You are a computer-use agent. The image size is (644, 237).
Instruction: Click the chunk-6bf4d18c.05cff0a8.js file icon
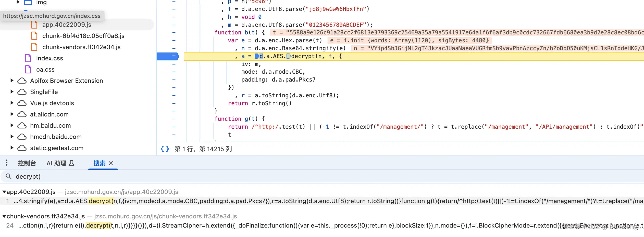click(x=34, y=36)
